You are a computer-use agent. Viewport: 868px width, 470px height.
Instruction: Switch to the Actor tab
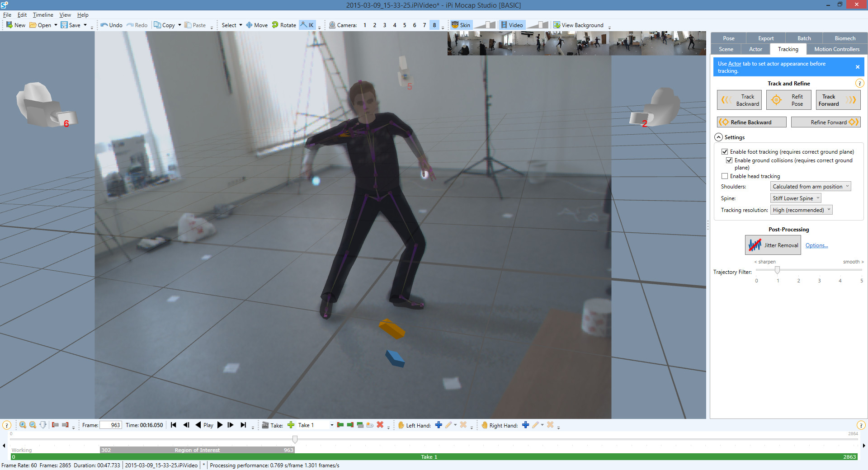click(755, 49)
